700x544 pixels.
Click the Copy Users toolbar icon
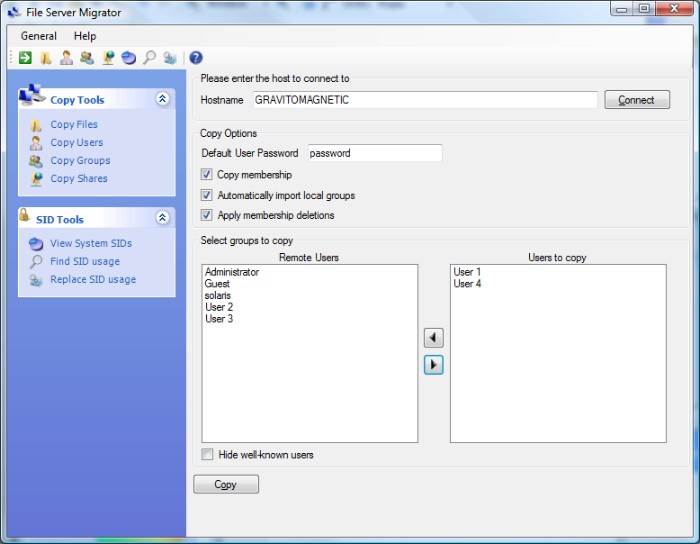pos(66,58)
